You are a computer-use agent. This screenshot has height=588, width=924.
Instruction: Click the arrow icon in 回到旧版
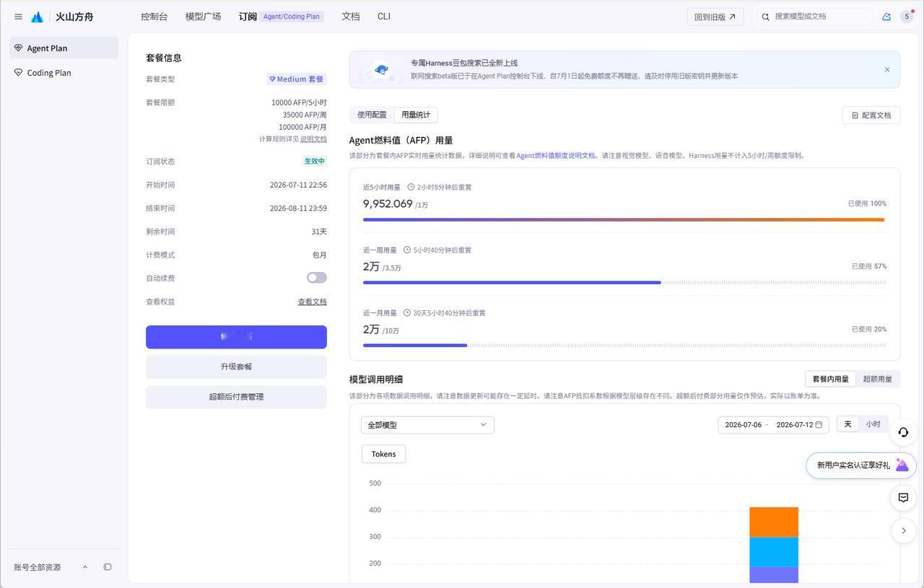[x=732, y=17]
